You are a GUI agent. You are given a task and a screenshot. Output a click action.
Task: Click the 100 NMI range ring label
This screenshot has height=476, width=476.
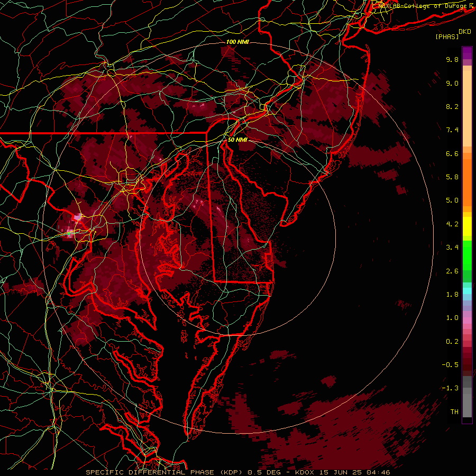click(x=237, y=42)
